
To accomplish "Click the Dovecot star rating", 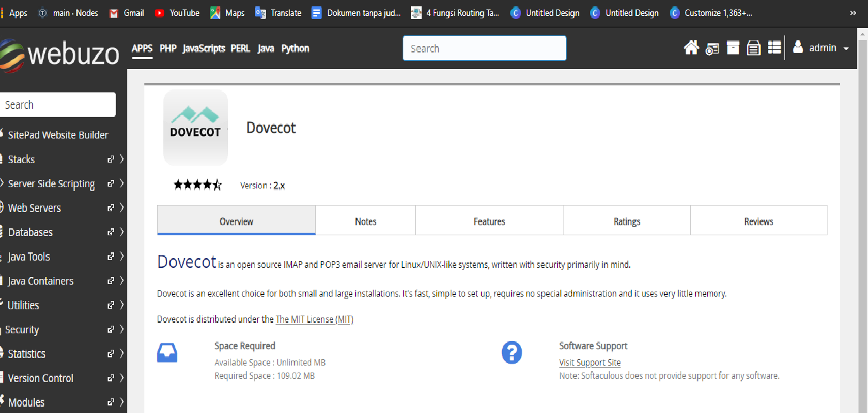I will pyautogui.click(x=198, y=185).
